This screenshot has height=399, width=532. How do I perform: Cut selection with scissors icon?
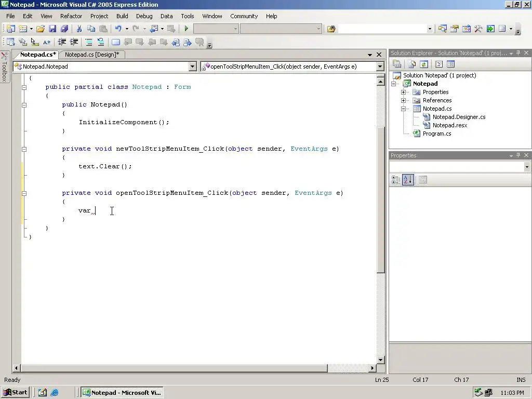[79, 29]
